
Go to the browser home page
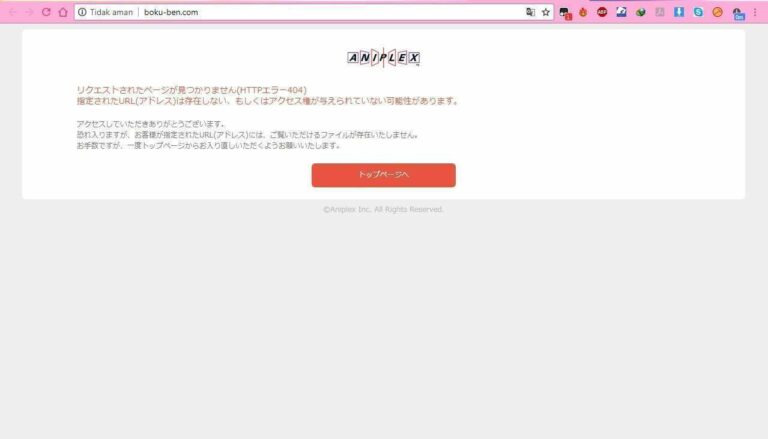[63, 12]
